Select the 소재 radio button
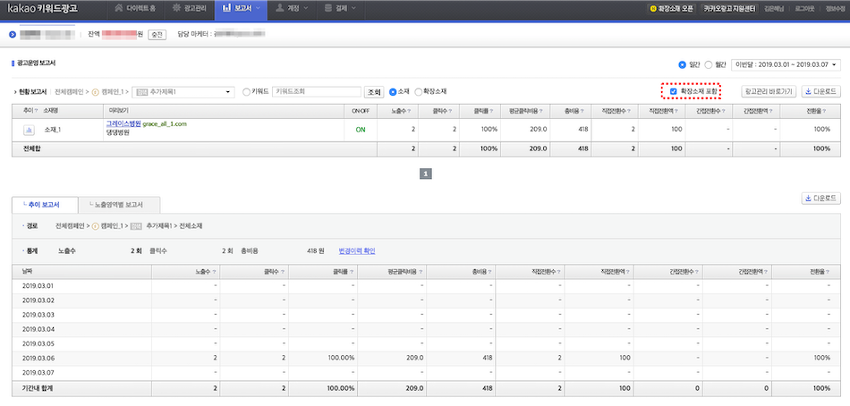850x406 pixels. 393,92
